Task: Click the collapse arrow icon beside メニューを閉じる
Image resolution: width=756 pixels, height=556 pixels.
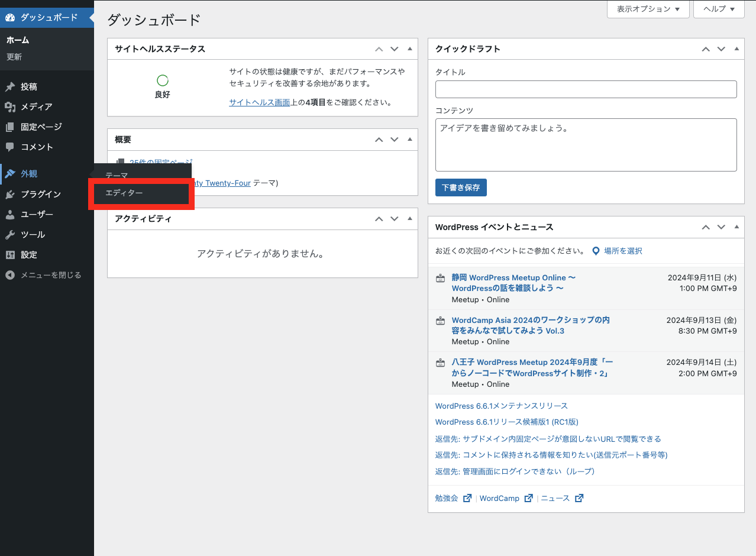Action: [10, 275]
